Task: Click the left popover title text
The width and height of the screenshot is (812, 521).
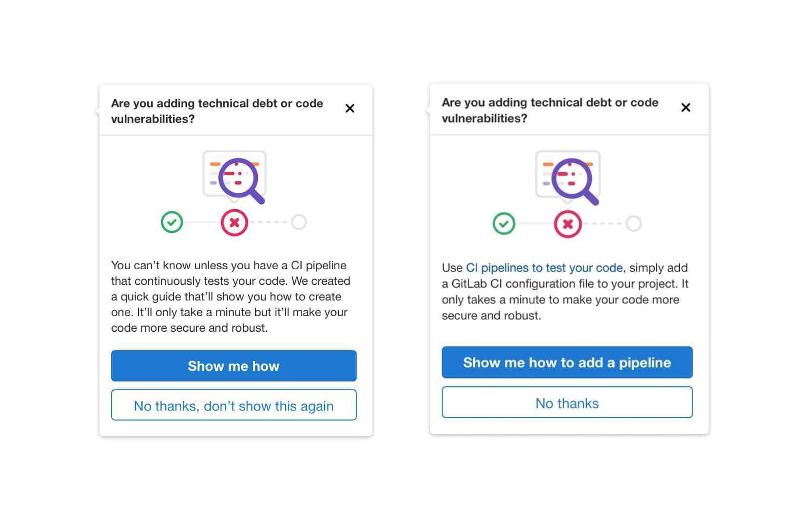Action: pos(217,111)
